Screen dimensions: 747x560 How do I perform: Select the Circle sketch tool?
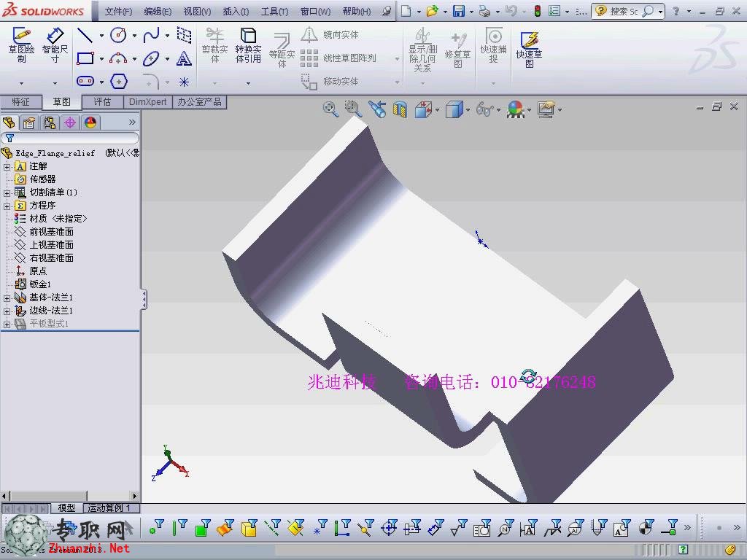pyautogui.click(x=118, y=35)
